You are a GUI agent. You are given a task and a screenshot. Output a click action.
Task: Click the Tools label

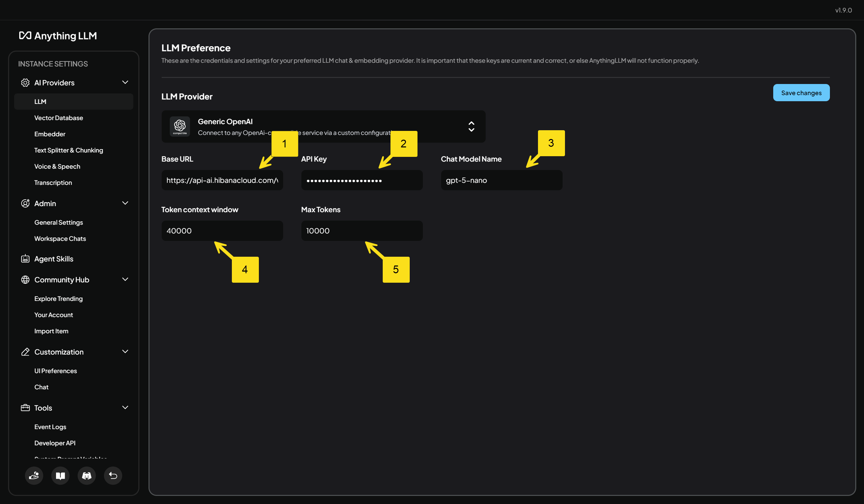pos(43,408)
